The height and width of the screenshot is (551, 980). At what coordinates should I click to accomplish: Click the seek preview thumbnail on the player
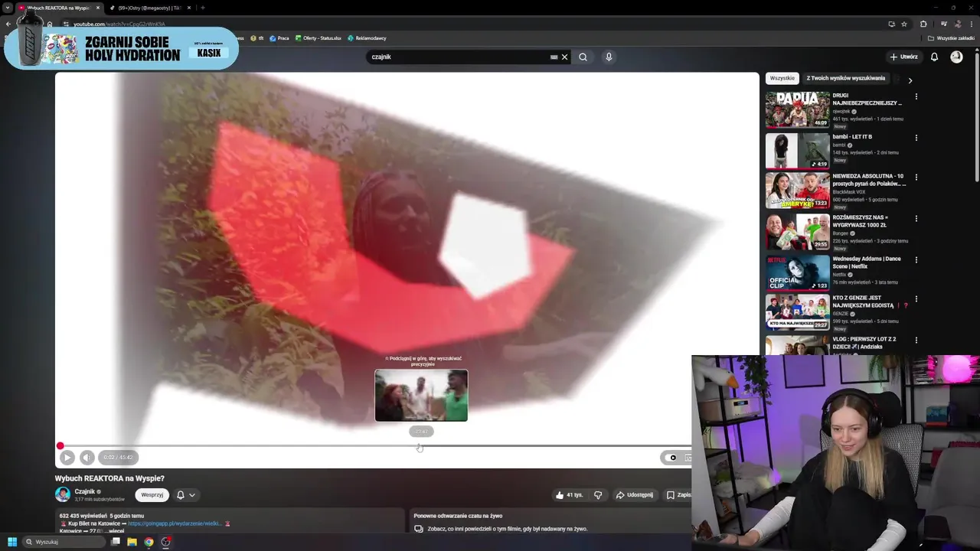[421, 395]
